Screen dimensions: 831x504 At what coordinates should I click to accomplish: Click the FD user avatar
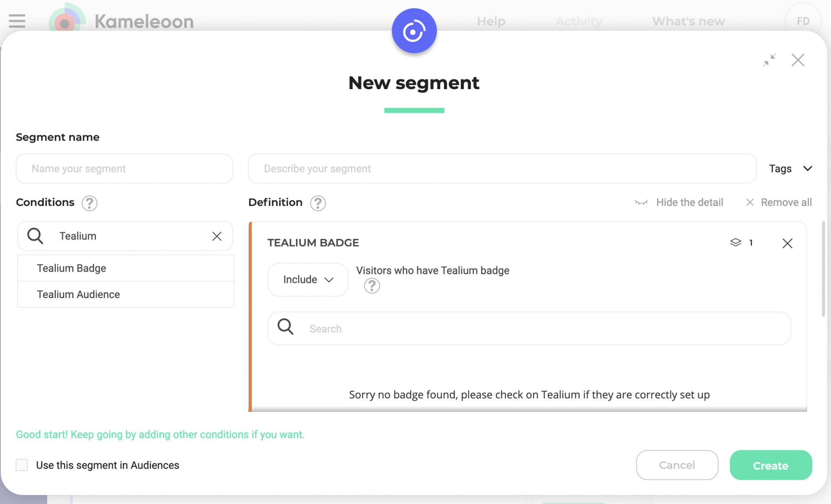coord(802,21)
